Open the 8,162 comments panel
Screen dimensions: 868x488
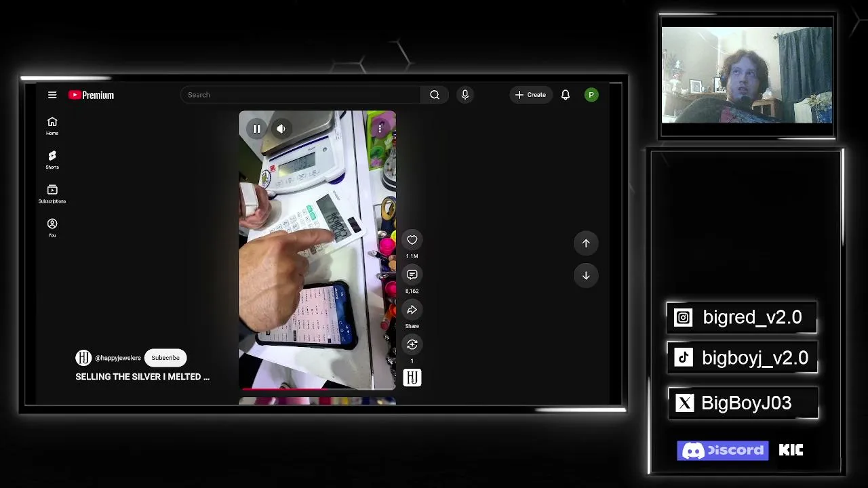coord(412,274)
